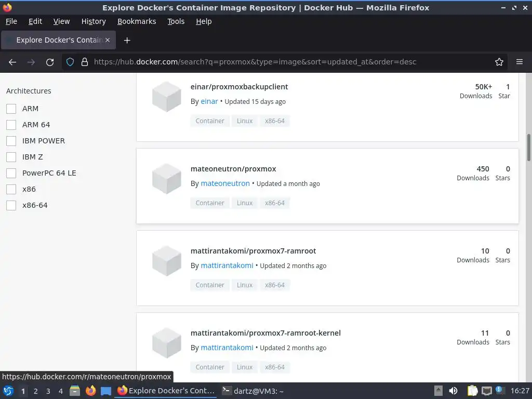Image resolution: width=532 pixels, height=399 pixels.
Task: Open volume control in system tray
Action: tap(453, 391)
